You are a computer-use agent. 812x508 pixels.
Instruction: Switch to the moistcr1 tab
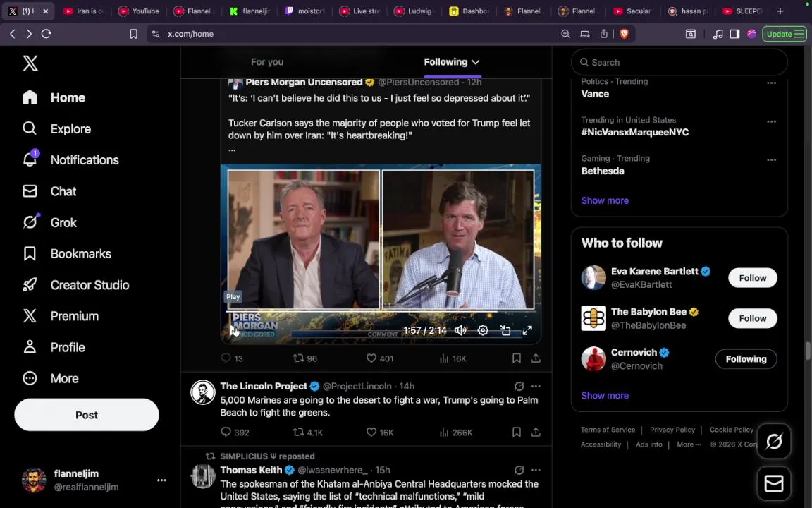pos(305,11)
